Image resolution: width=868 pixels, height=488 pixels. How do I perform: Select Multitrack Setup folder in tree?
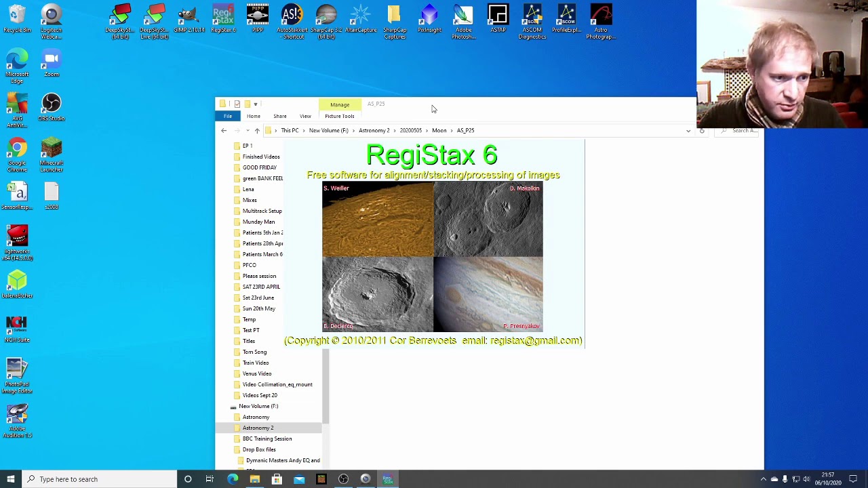click(262, 211)
